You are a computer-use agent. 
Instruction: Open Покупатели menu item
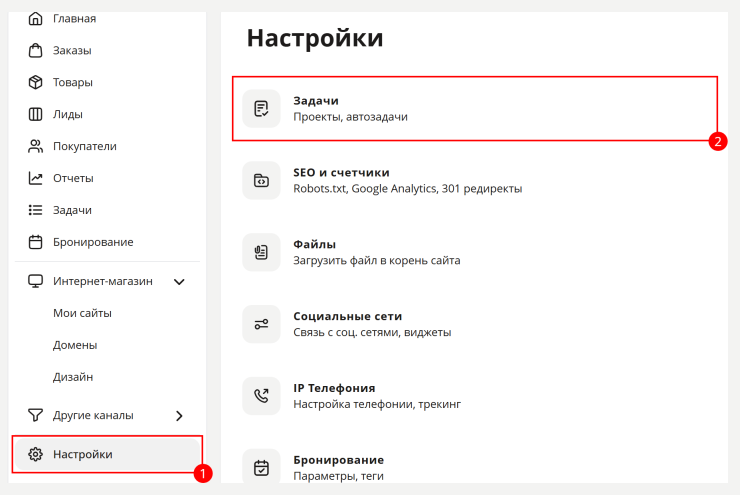[85, 146]
